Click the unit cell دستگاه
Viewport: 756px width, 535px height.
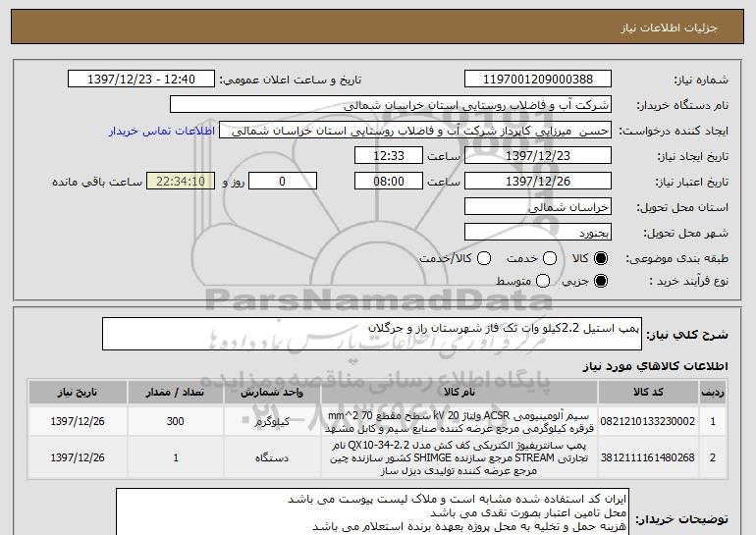point(272,457)
